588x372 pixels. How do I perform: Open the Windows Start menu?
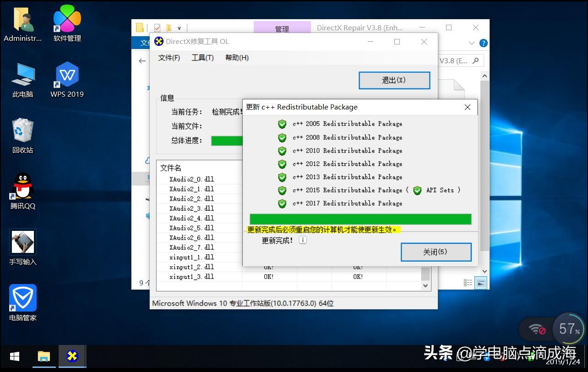point(15,356)
